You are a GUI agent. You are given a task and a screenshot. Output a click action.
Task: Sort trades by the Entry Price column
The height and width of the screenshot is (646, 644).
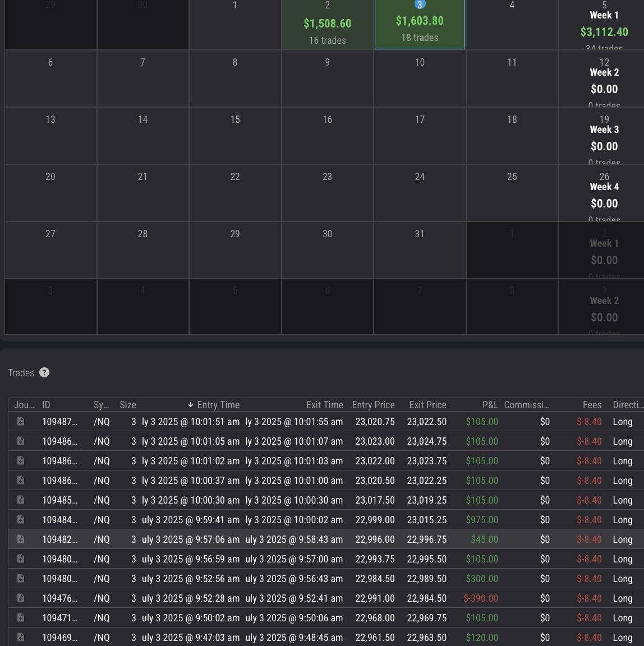click(373, 405)
